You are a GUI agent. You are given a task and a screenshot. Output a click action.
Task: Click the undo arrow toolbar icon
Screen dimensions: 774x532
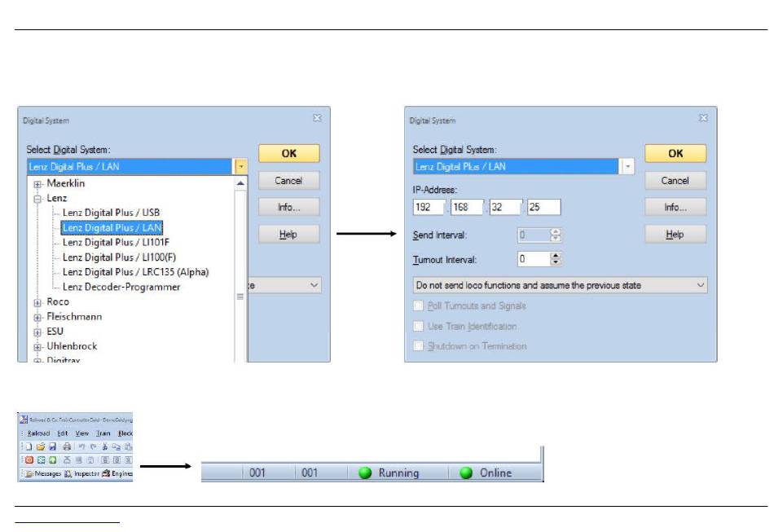click(x=81, y=446)
